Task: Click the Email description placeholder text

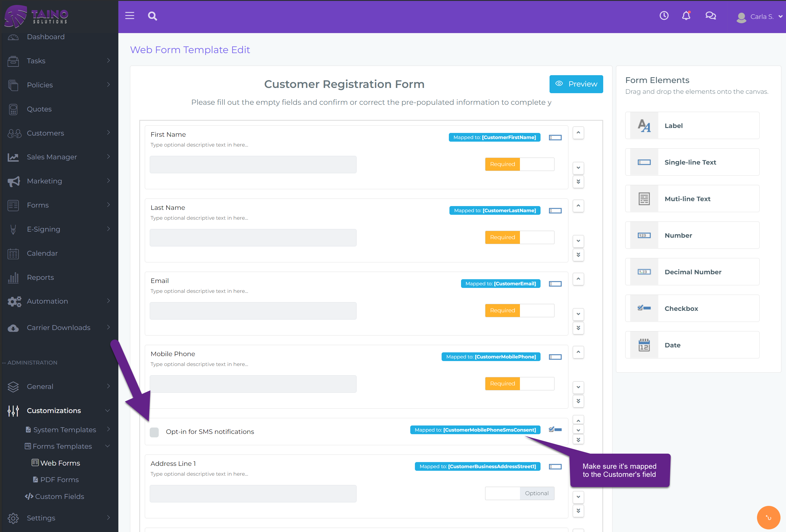Action: [199, 291]
